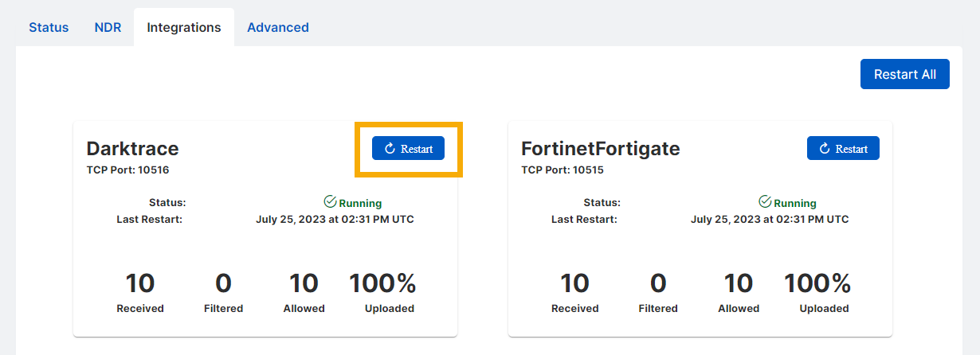
Task: Click the Darktrace 100% Uploaded value
Action: tap(382, 283)
